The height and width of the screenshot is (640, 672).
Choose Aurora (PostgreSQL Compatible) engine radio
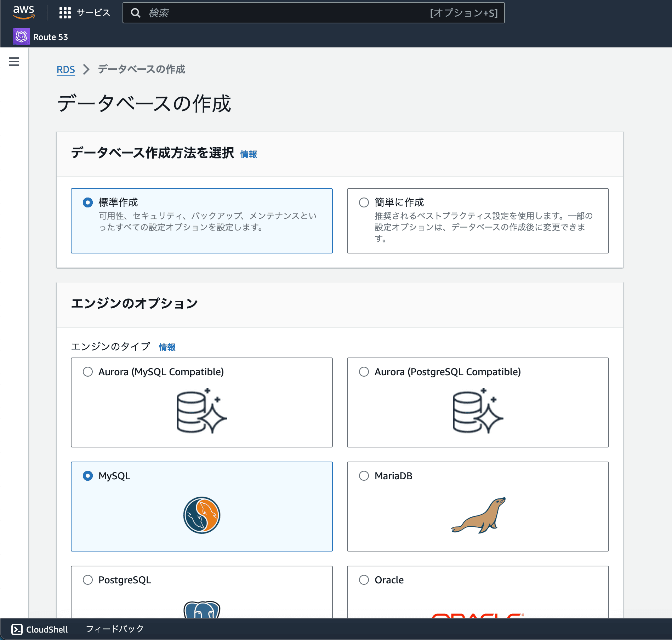(364, 372)
